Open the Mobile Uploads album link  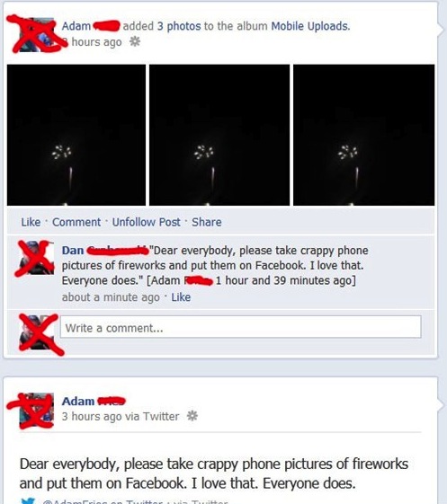(x=310, y=26)
